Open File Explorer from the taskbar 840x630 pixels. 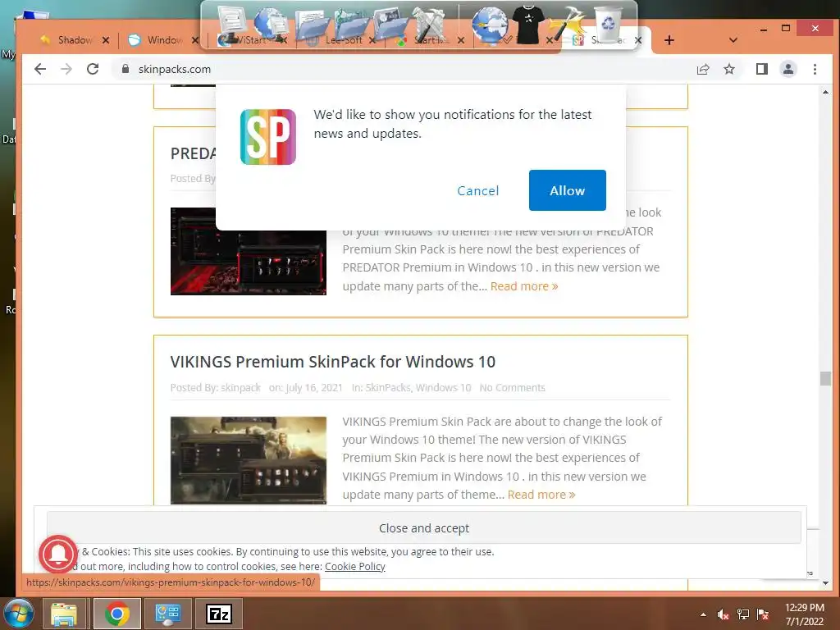tap(64, 614)
